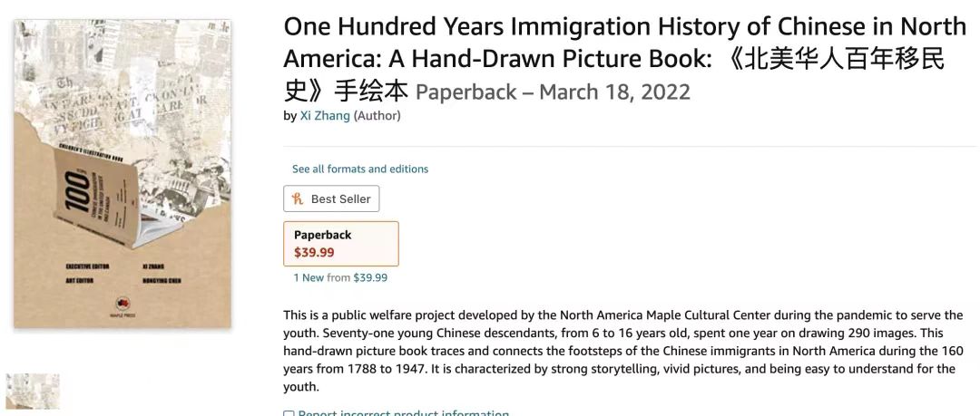Click See all formats and editions

pos(359,169)
